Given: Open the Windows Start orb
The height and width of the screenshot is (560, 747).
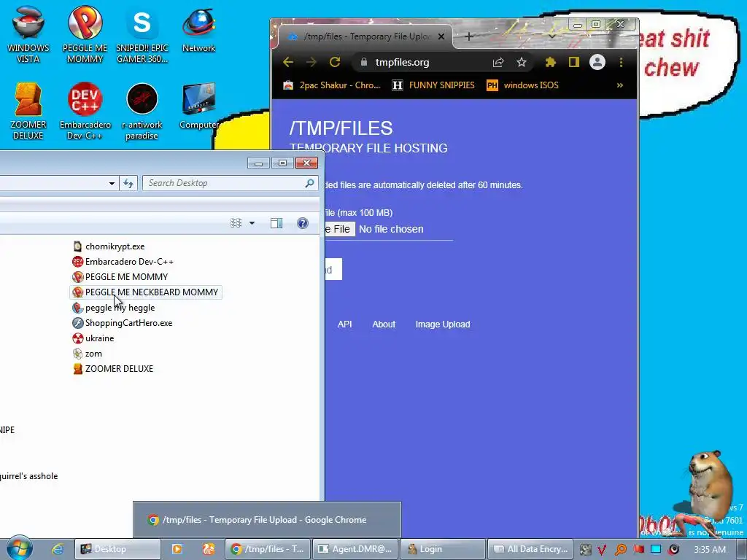Looking at the screenshot, I should [19, 548].
